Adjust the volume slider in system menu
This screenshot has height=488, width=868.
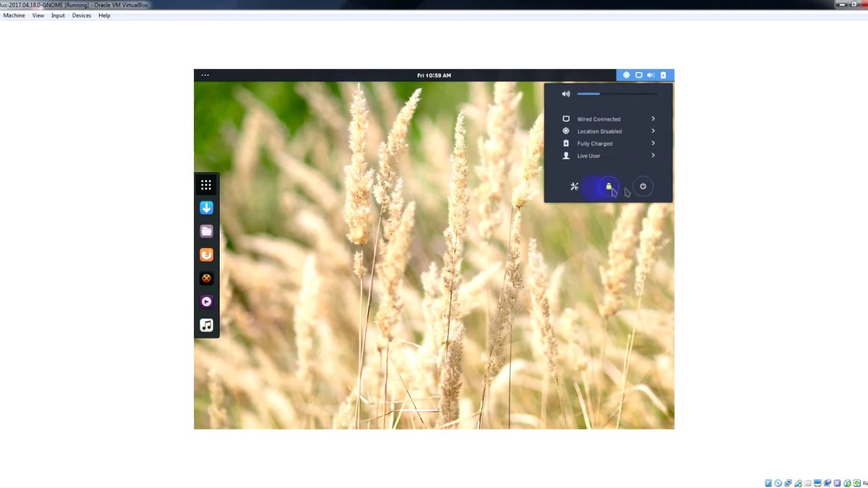click(x=617, y=94)
